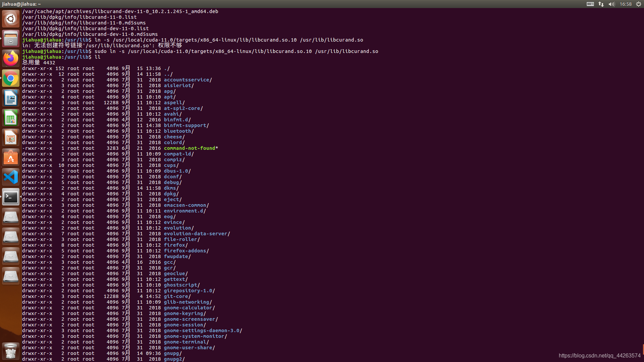Open the last mounted drive icon
The image size is (644, 362).
click(11, 276)
